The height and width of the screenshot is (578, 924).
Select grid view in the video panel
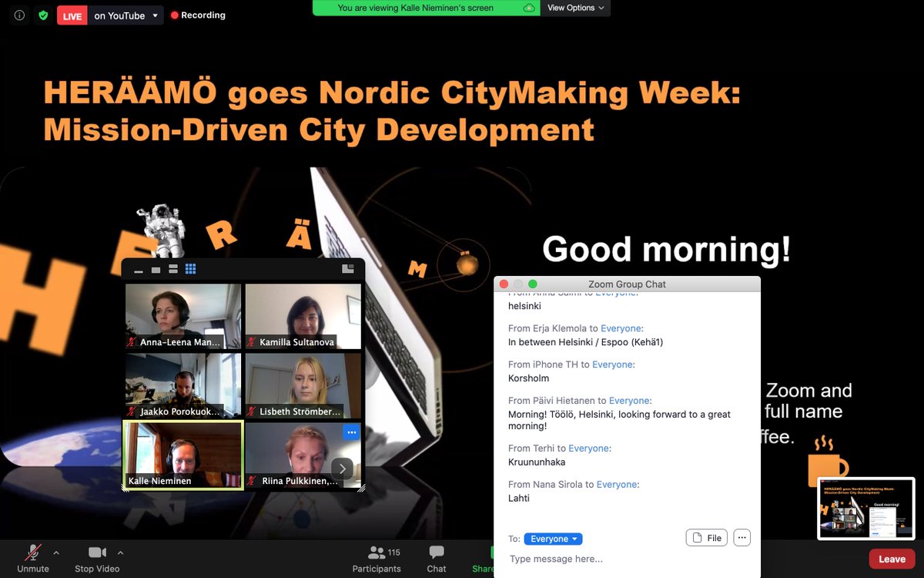tap(191, 269)
